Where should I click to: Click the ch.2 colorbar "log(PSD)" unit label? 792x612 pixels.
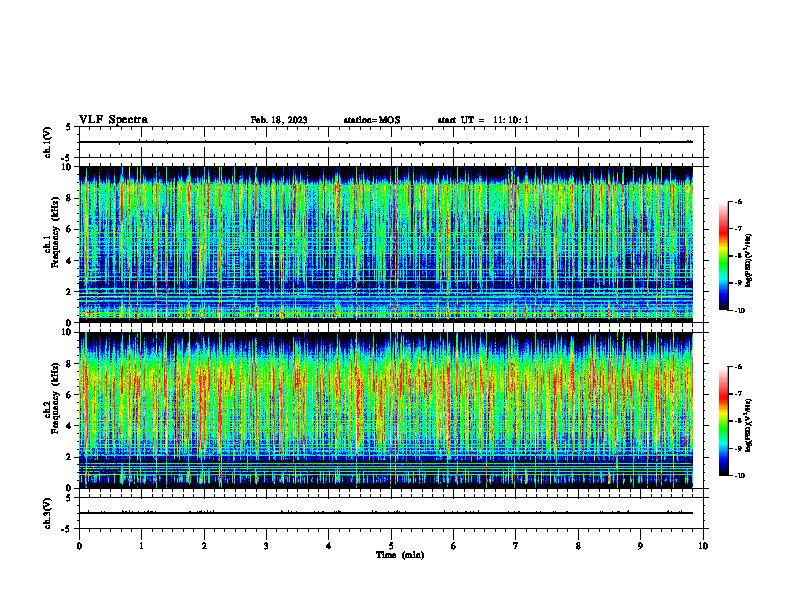click(749, 426)
